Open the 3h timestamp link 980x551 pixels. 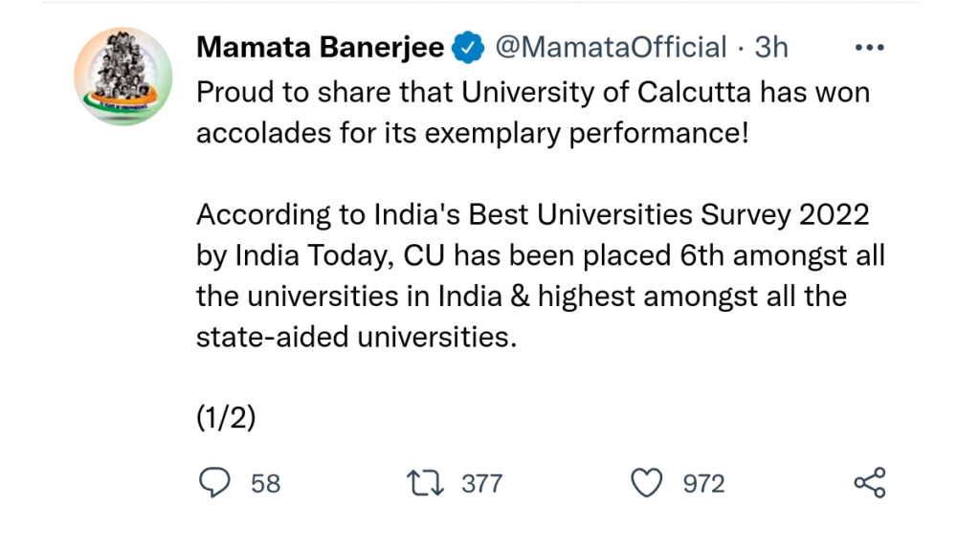pyautogui.click(x=771, y=48)
